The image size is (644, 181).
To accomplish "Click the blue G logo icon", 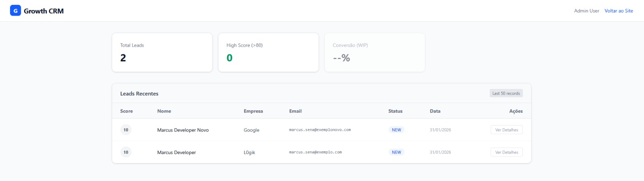I will pyautogui.click(x=15, y=11).
